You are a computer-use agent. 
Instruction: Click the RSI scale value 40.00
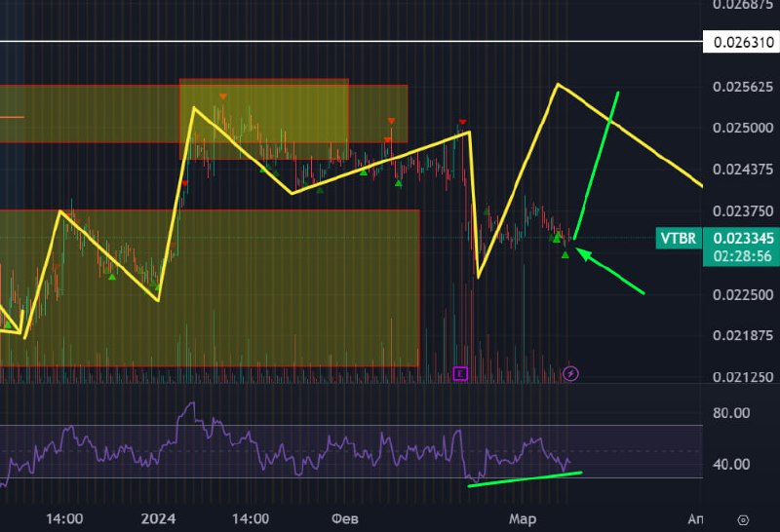coord(731,465)
